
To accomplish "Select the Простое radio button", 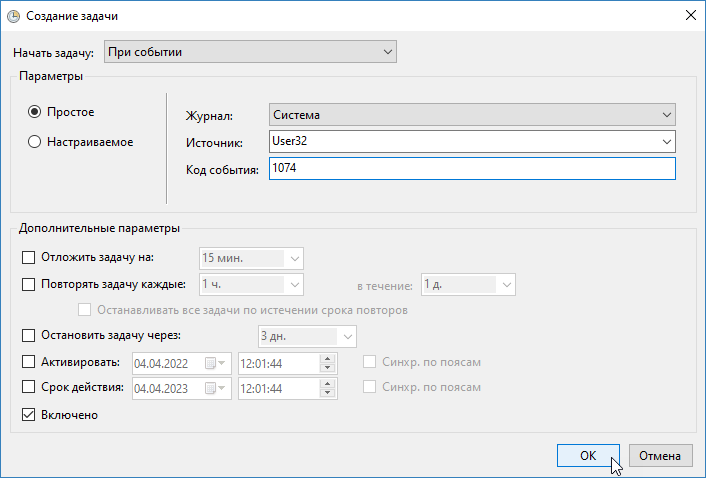I will [35, 112].
